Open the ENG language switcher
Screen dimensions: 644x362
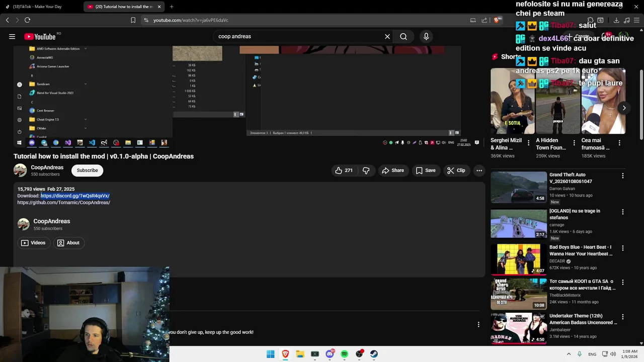pyautogui.click(x=592, y=354)
